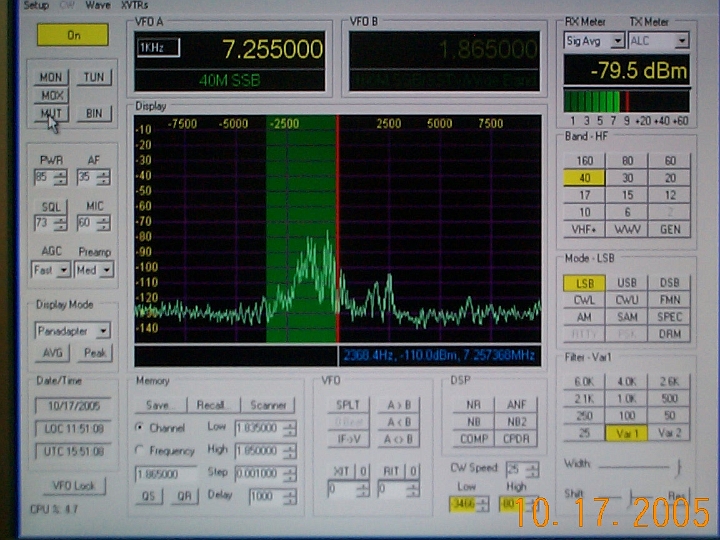Select the Var 2 filter
The width and height of the screenshot is (720, 540).
(x=670, y=433)
